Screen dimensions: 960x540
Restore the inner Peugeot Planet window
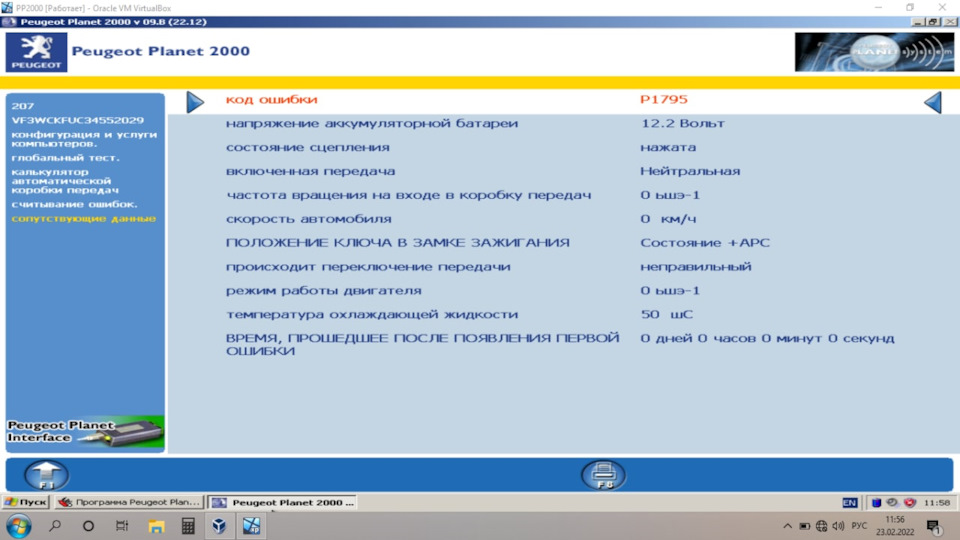point(934,22)
